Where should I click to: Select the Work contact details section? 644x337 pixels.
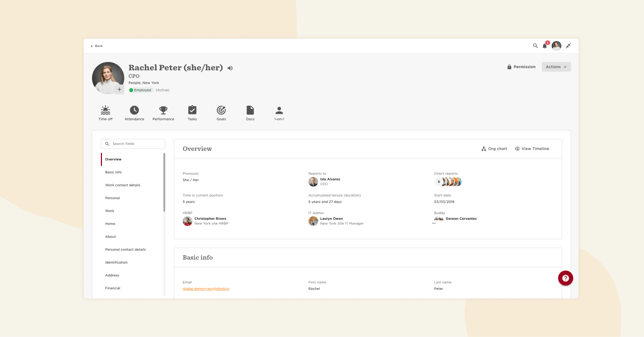(x=123, y=185)
